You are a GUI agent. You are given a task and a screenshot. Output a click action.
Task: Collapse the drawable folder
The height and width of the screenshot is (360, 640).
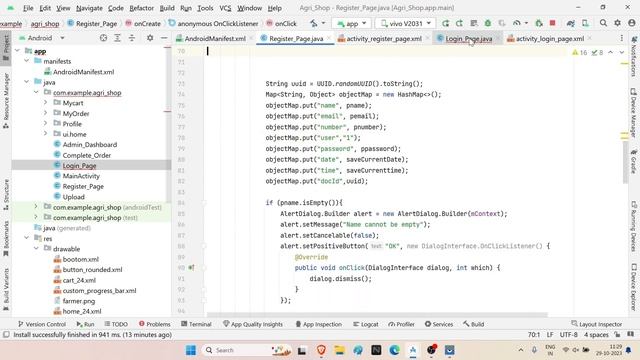(36, 249)
